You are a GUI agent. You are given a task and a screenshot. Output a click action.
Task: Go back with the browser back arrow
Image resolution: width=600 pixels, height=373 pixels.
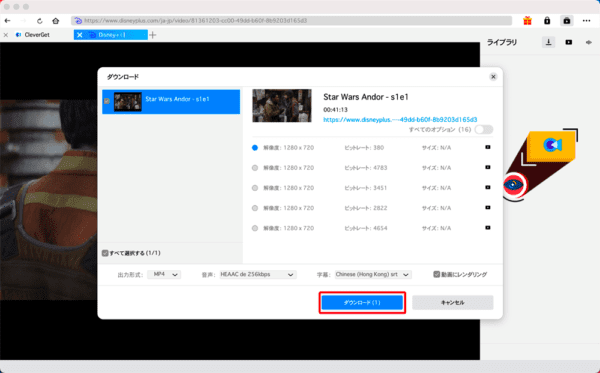(x=7, y=21)
